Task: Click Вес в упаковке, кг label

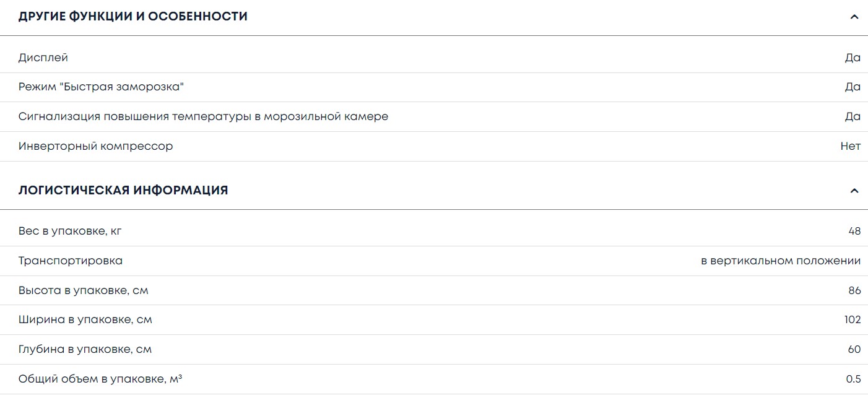Action: 70,231
